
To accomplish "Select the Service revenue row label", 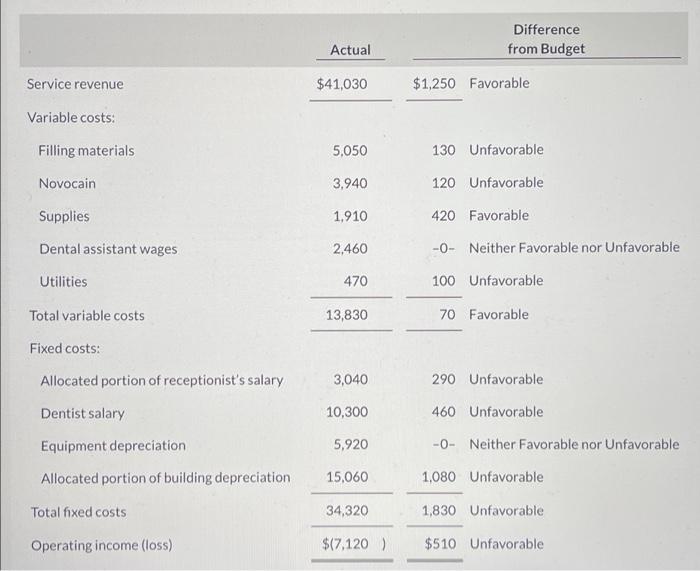I will coord(75,84).
